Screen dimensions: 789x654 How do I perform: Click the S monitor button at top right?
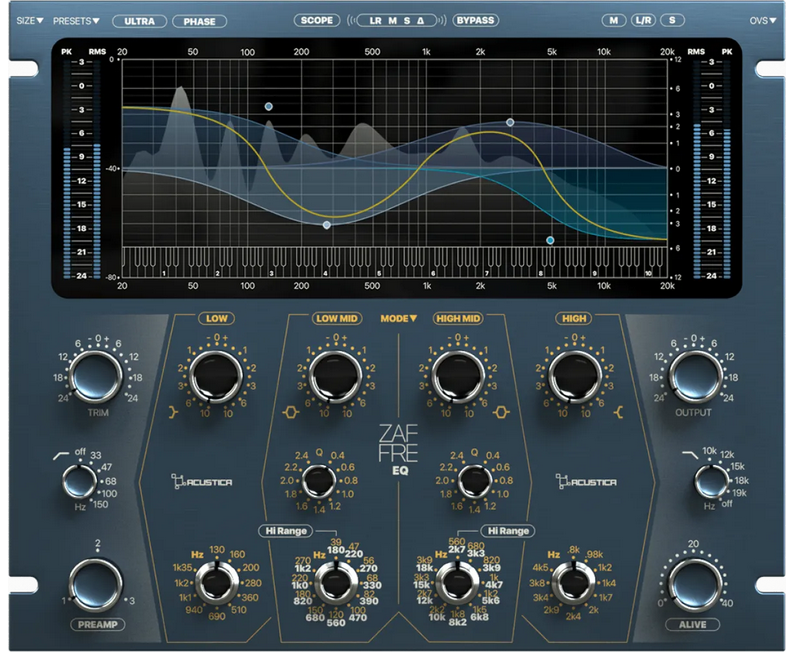click(672, 20)
